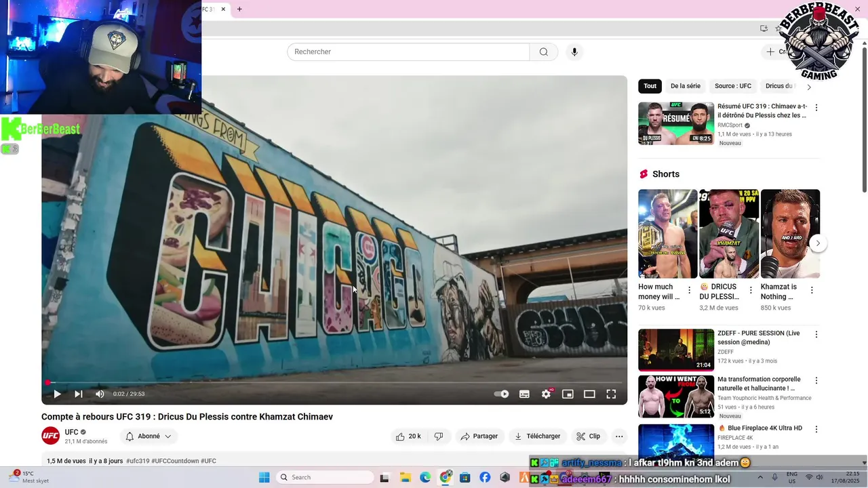Show more filter chips with the arrow

(x=808, y=87)
